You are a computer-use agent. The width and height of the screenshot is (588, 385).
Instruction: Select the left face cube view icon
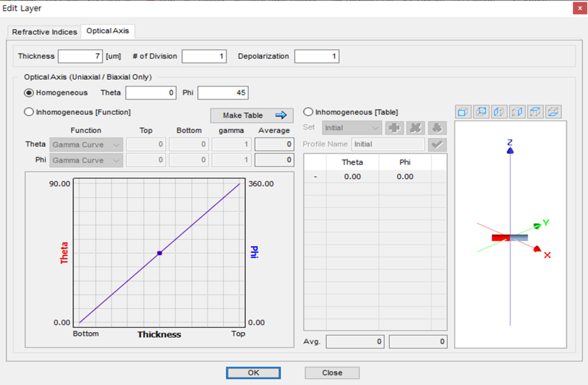[499, 112]
